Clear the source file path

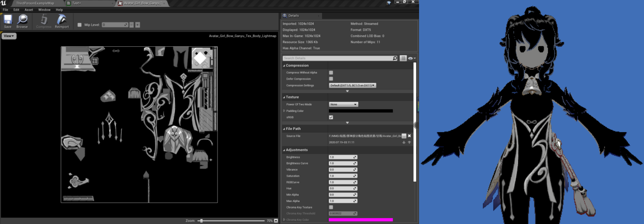click(x=409, y=136)
